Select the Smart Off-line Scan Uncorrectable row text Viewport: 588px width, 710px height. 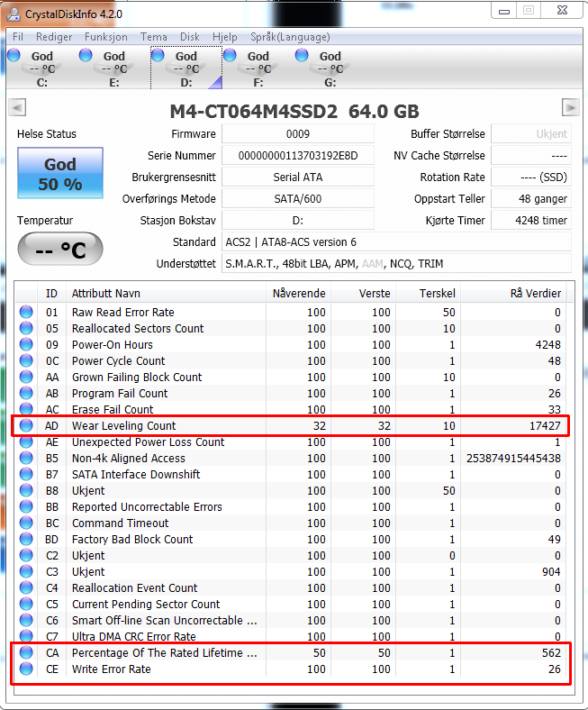(x=164, y=620)
